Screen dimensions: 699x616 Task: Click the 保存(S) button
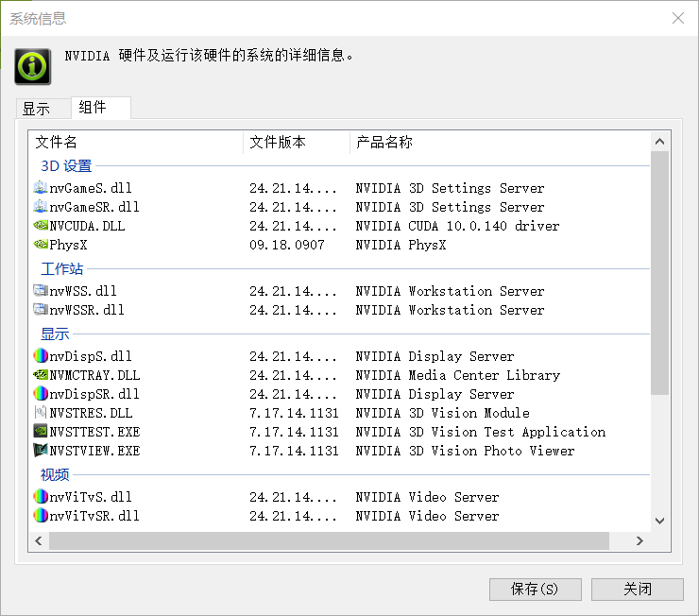535,590
